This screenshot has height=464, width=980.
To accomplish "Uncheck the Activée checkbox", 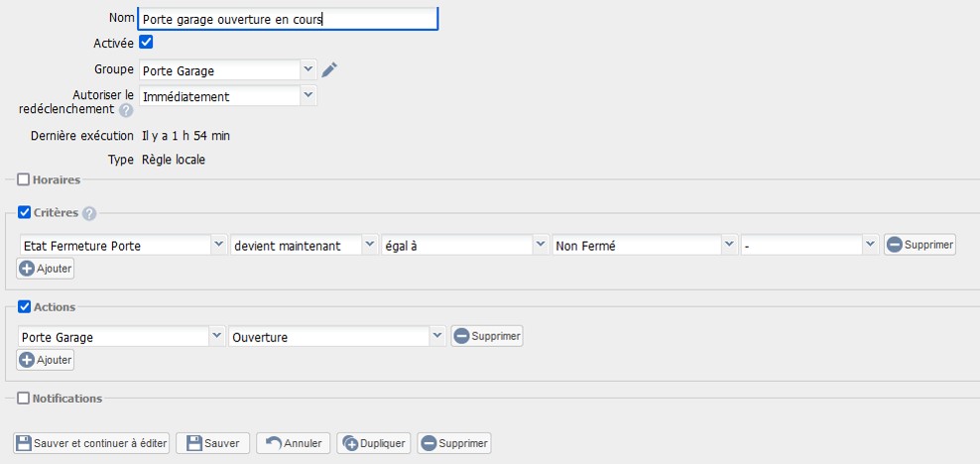I will tap(146, 43).
